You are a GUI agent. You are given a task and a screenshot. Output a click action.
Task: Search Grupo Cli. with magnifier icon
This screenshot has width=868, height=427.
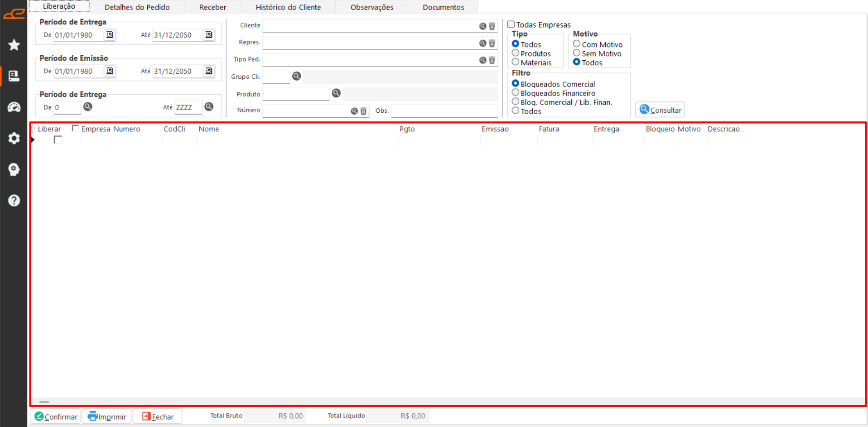coord(297,76)
